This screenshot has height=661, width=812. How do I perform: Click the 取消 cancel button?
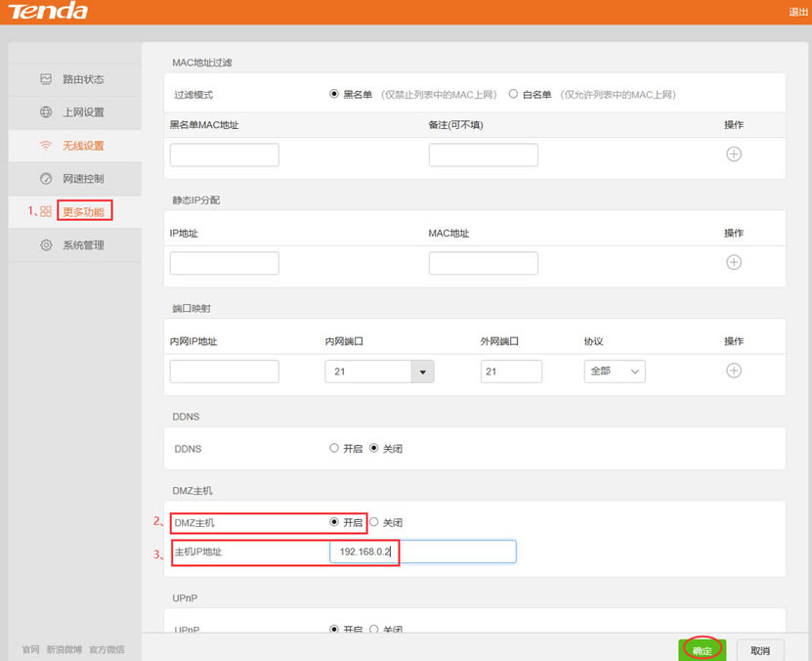pyautogui.click(x=760, y=648)
